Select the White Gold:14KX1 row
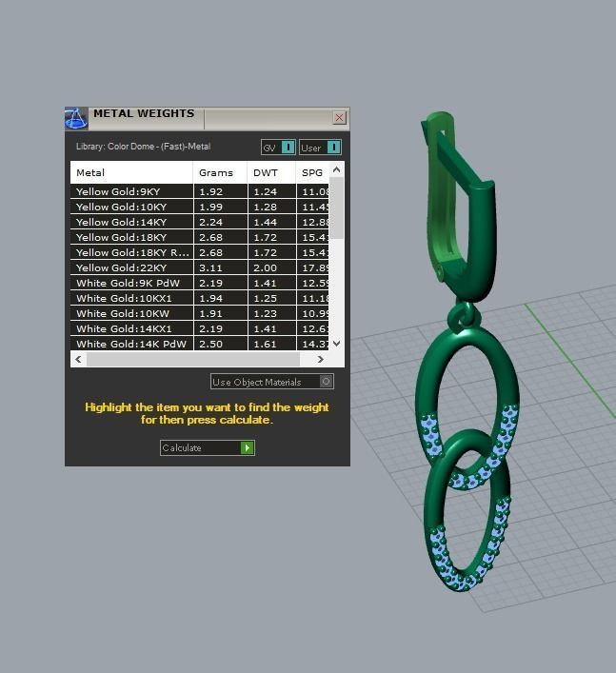This screenshot has width=616, height=673. (200, 328)
